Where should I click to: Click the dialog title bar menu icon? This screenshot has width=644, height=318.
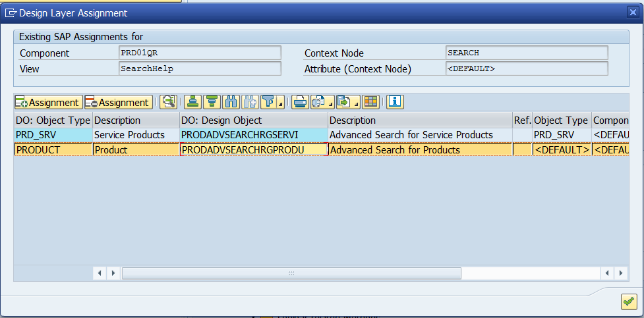(x=11, y=13)
